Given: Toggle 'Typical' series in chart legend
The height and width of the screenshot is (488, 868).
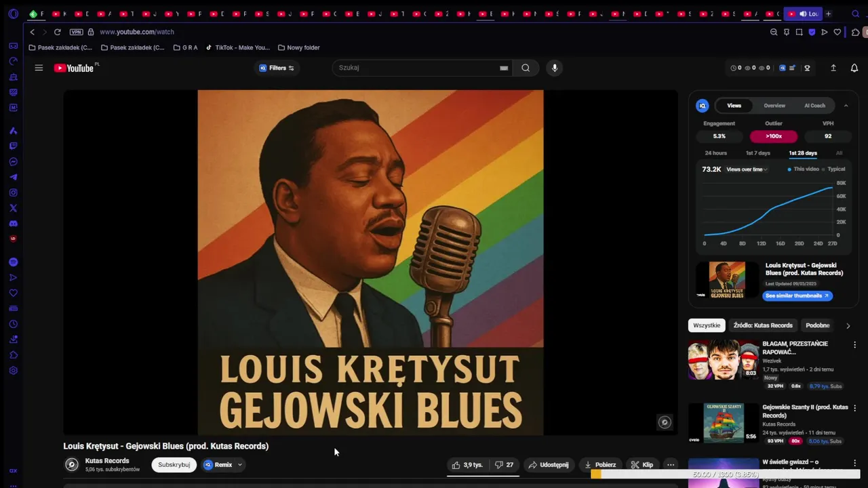Looking at the screenshot, I should coord(833,169).
